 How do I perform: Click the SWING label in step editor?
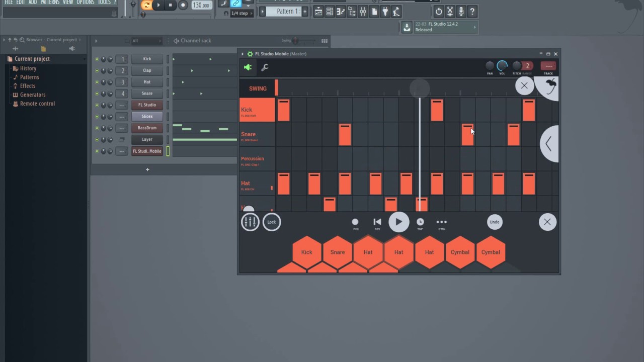point(258,88)
